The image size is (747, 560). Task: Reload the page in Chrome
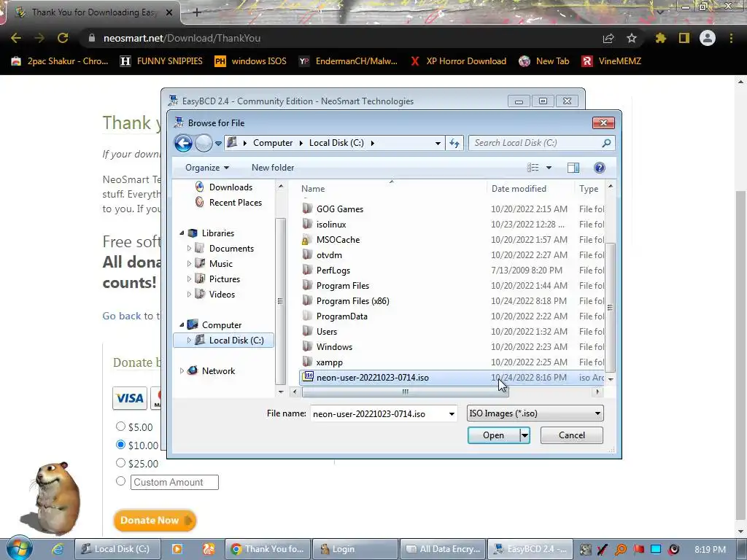pos(63,38)
